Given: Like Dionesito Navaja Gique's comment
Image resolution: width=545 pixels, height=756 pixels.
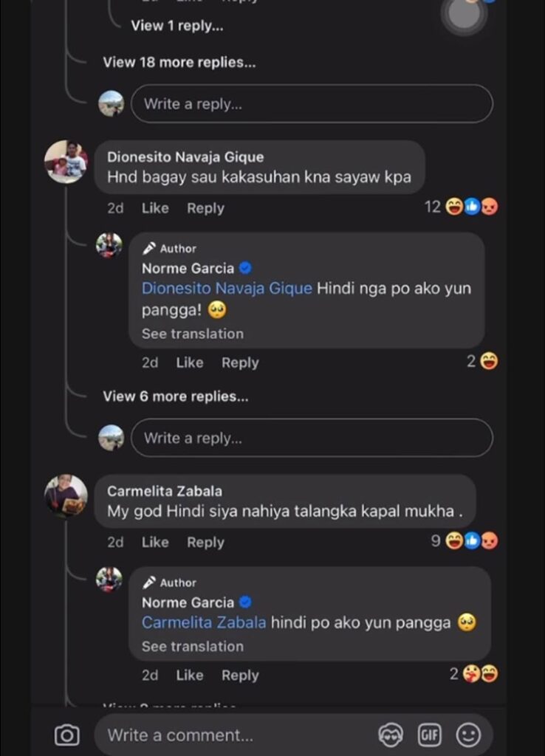Looking at the screenshot, I should point(155,208).
